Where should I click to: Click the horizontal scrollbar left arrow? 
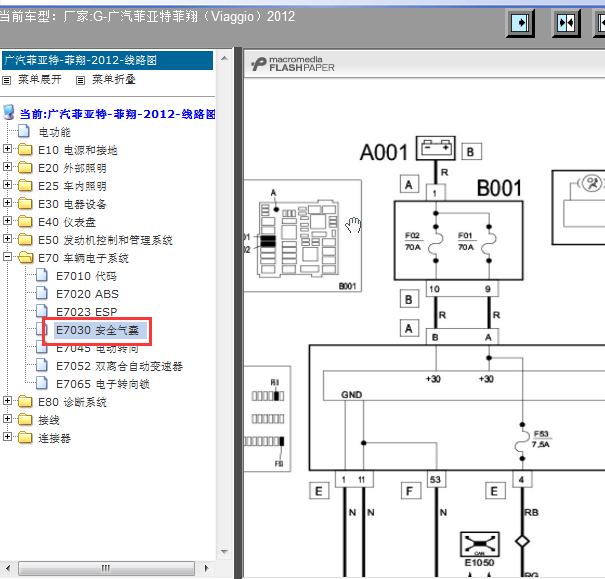click(x=8, y=568)
